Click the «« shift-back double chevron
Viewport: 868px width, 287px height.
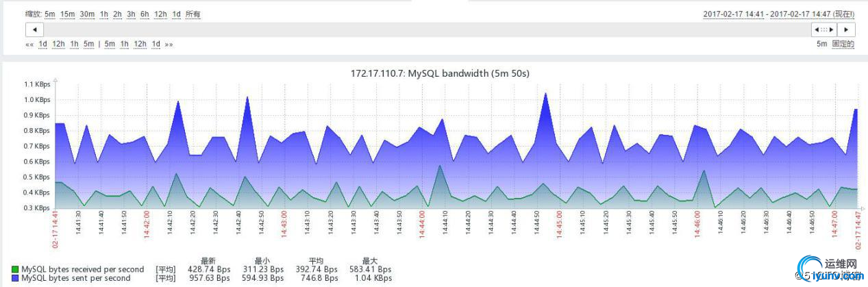coord(29,44)
